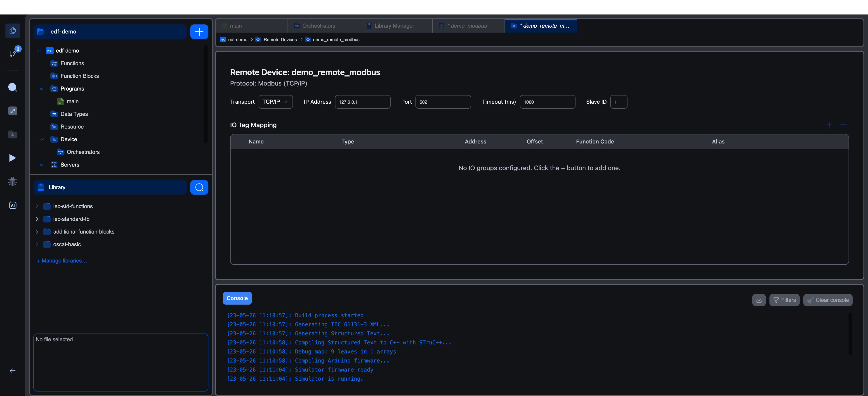The image size is (868, 396).
Task: Click the download folder sidebar icon
Action: (12, 134)
